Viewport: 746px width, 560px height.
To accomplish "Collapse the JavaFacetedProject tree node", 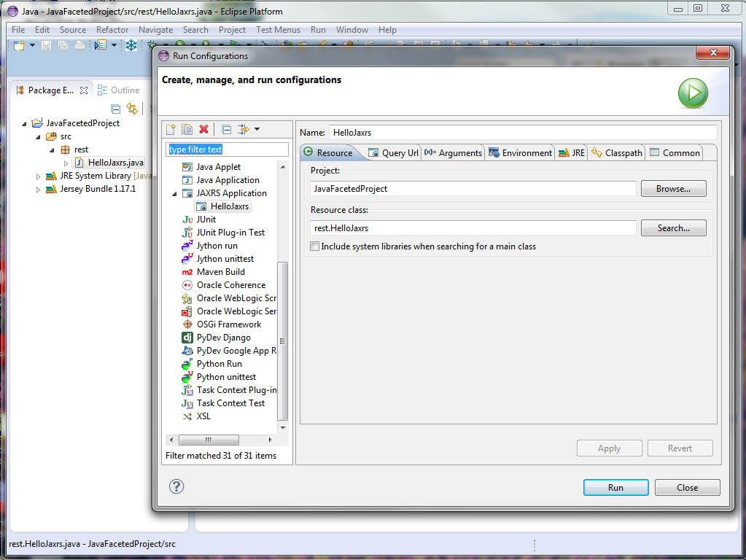I will tap(24, 124).
